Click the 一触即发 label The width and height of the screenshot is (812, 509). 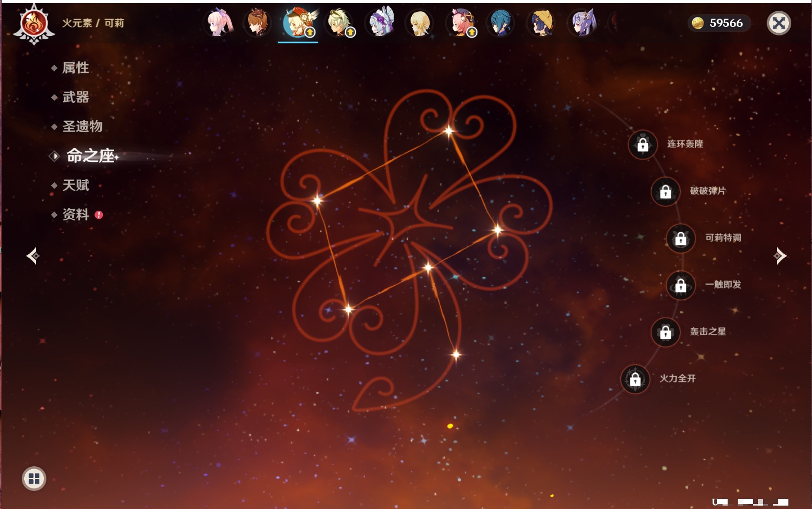pos(723,285)
